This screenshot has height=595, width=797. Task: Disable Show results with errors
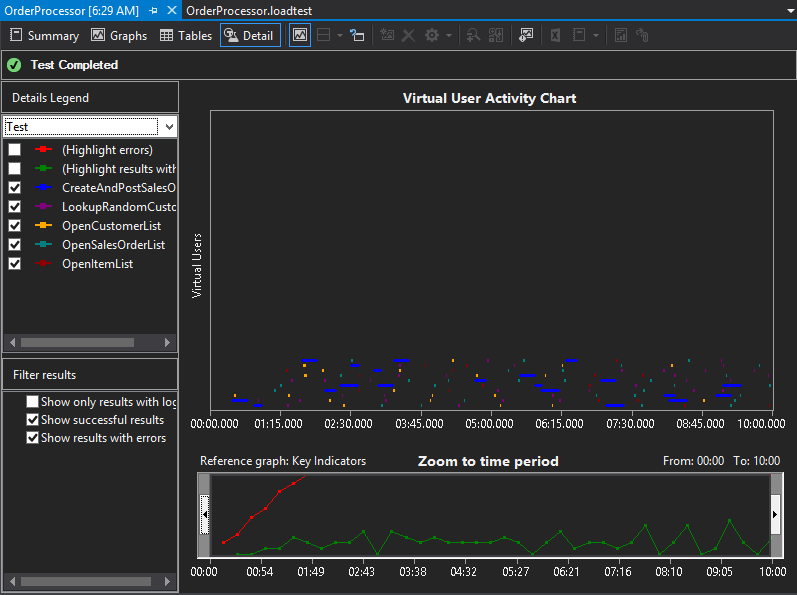coord(33,438)
